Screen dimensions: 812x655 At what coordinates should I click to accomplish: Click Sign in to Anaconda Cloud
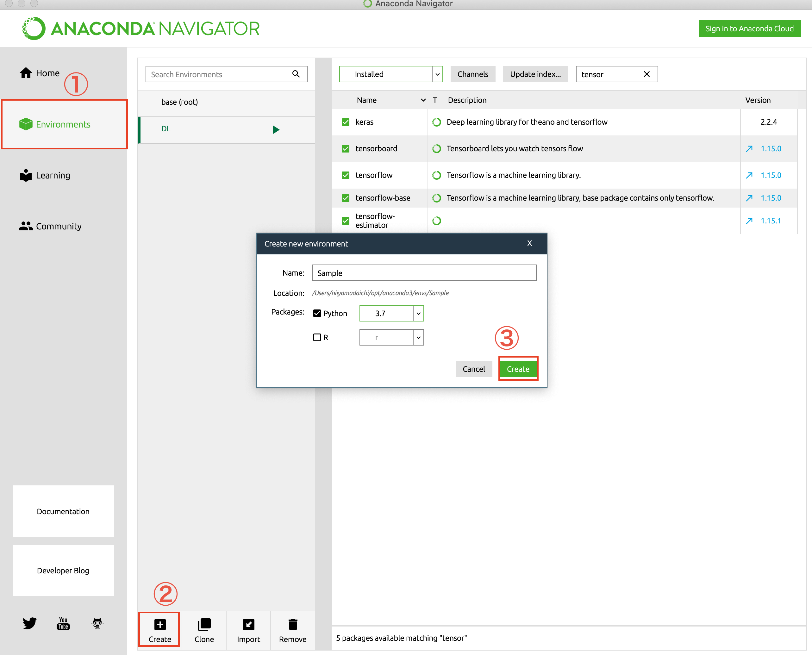749,29
